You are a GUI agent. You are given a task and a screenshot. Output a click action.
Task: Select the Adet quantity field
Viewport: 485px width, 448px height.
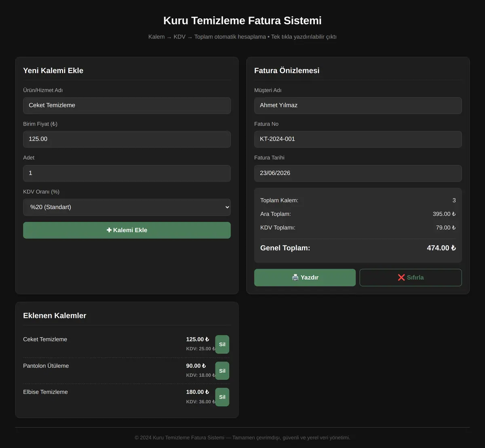(127, 173)
